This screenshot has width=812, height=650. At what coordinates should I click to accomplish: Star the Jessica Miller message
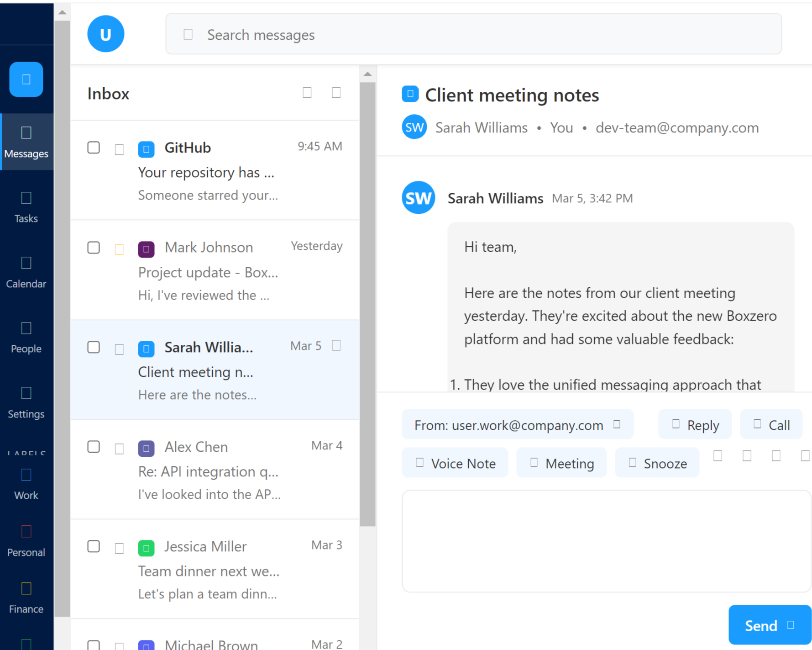119,548
